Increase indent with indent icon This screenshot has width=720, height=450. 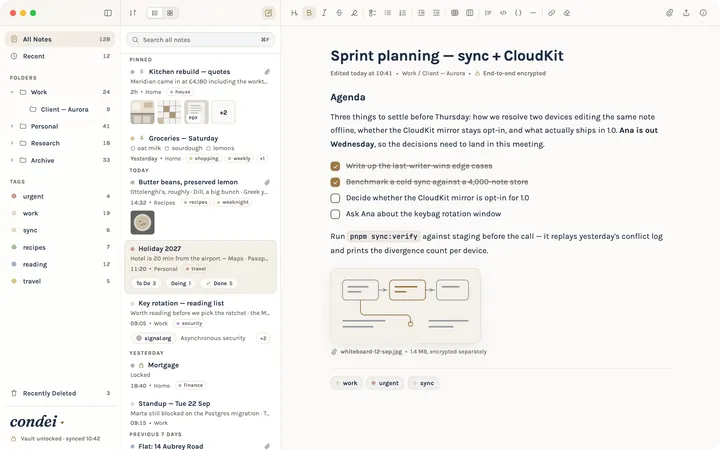[x=436, y=13]
